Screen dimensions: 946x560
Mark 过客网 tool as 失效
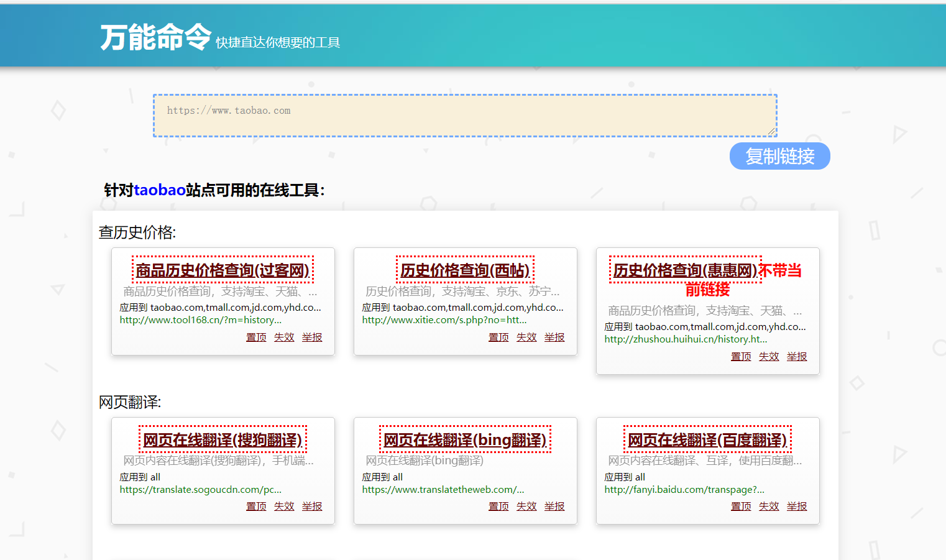click(x=284, y=337)
